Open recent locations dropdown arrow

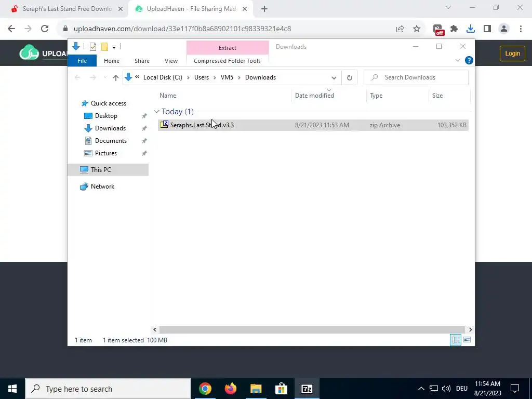105,78
